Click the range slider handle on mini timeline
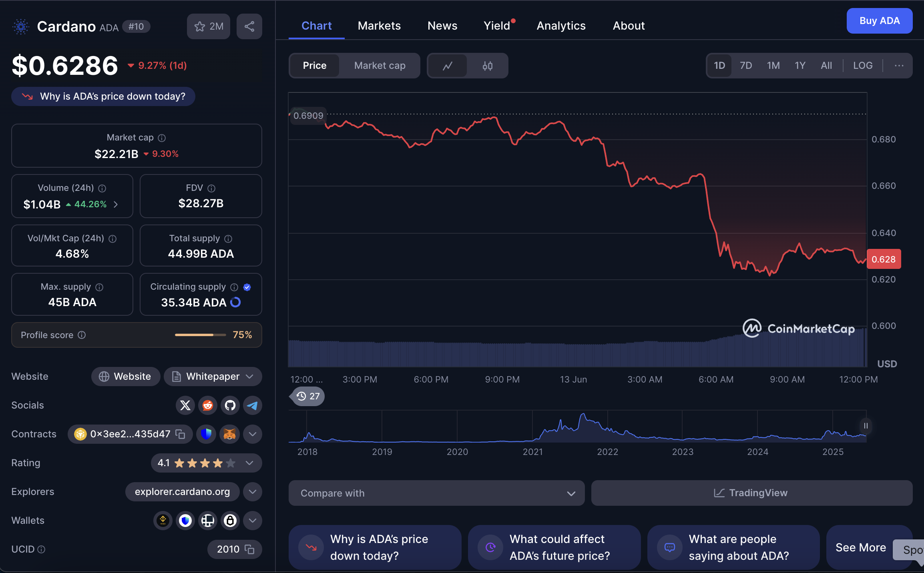 (x=866, y=426)
